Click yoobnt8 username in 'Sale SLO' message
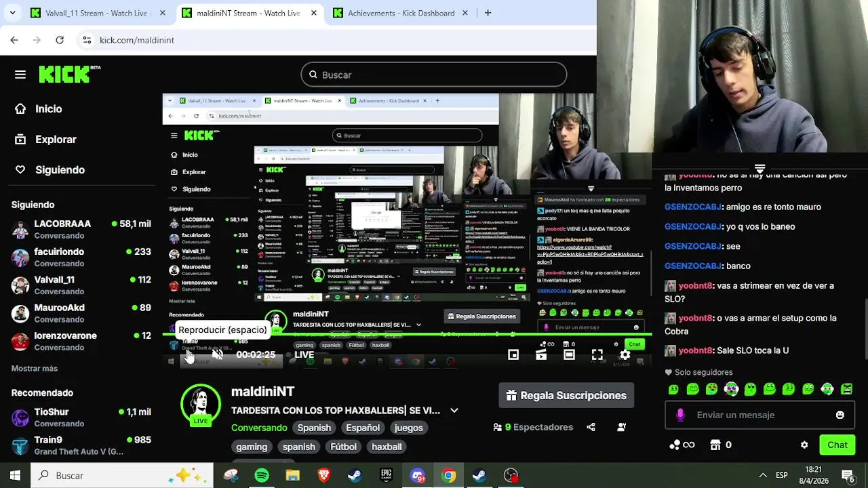The image size is (868, 488). (x=695, y=350)
